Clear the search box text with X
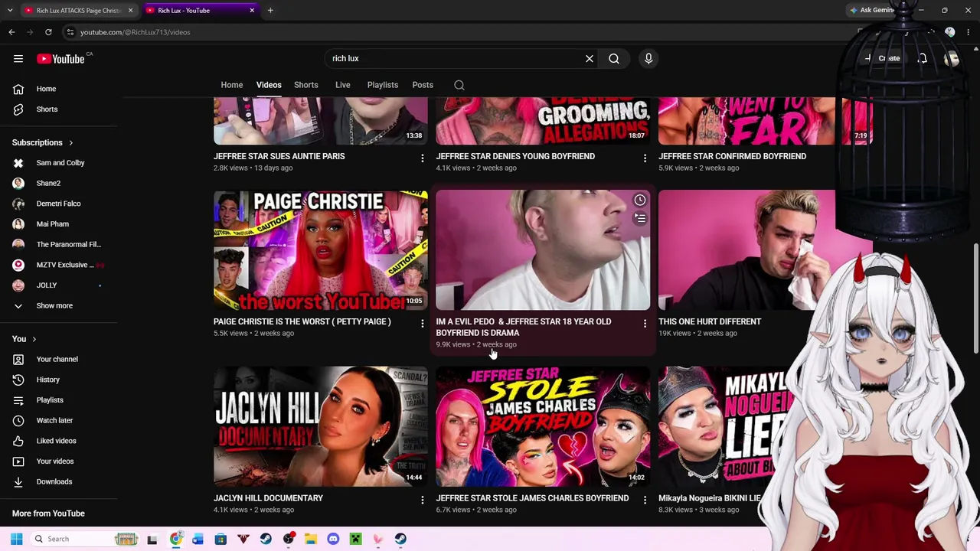 (590, 58)
